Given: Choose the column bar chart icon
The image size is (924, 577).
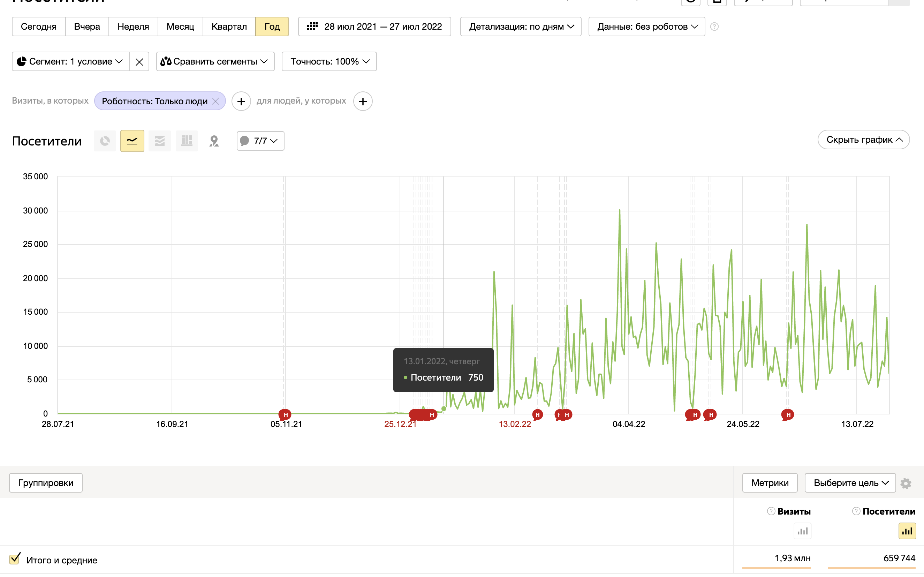Looking at the screenshot, I should point(187,141).
